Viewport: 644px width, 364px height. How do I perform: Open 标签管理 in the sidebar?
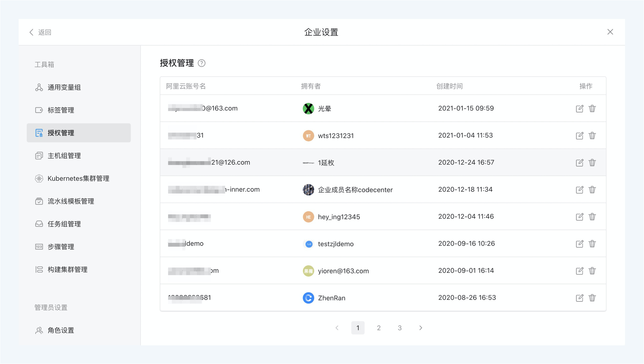point(79,110)
